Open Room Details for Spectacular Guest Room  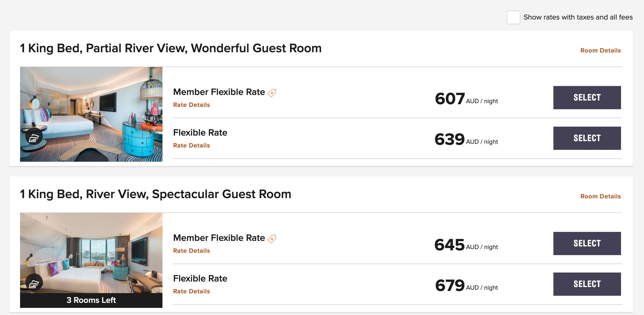coord(600,196)
